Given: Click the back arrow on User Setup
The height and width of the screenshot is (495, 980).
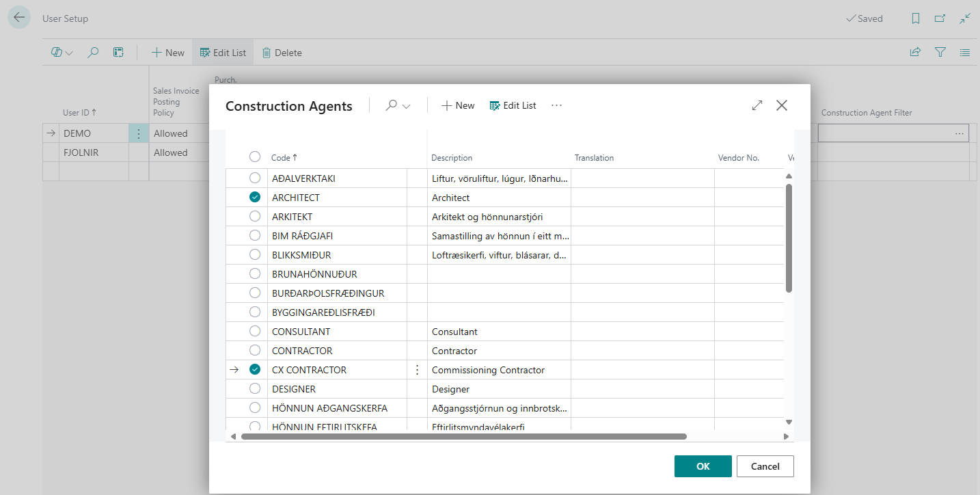Looking at the screenshot, I should [x=19, y=18].
